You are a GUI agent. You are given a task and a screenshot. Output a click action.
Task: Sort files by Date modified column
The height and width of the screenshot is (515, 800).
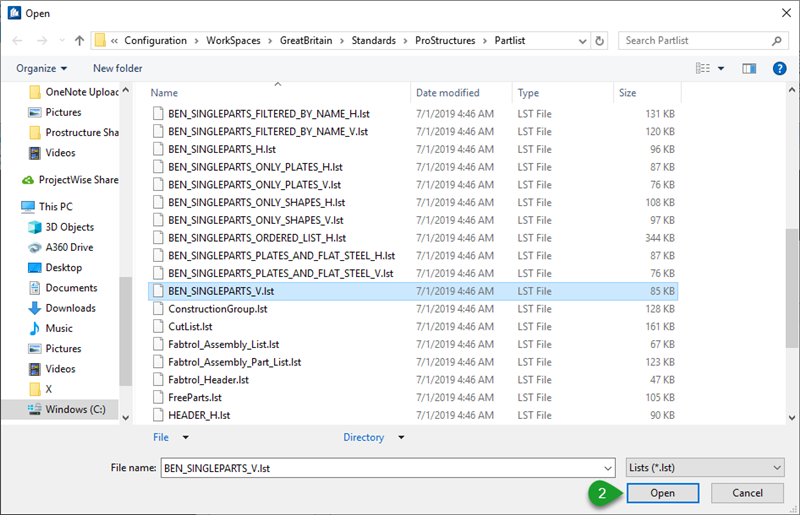coord(447,93)
